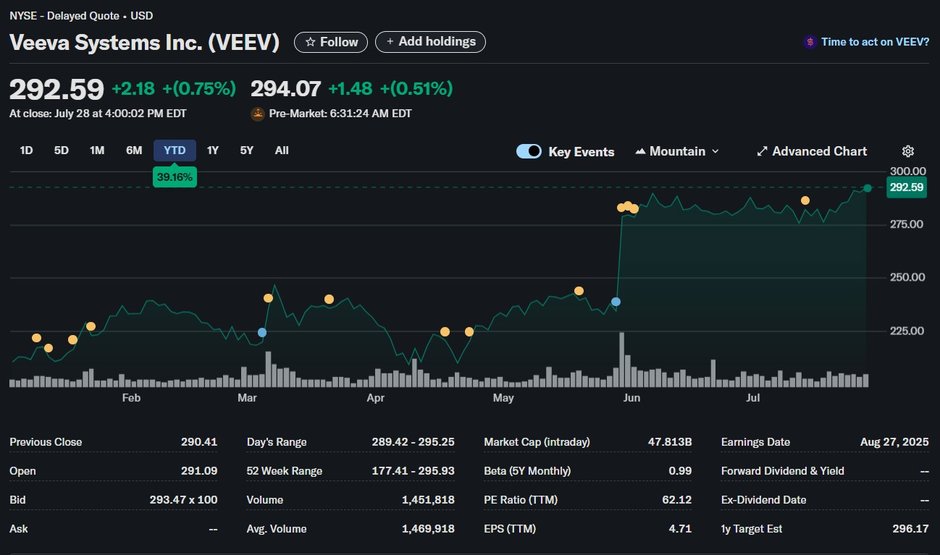
Task: Select the 1M range tab
Action: click(97, 150)
